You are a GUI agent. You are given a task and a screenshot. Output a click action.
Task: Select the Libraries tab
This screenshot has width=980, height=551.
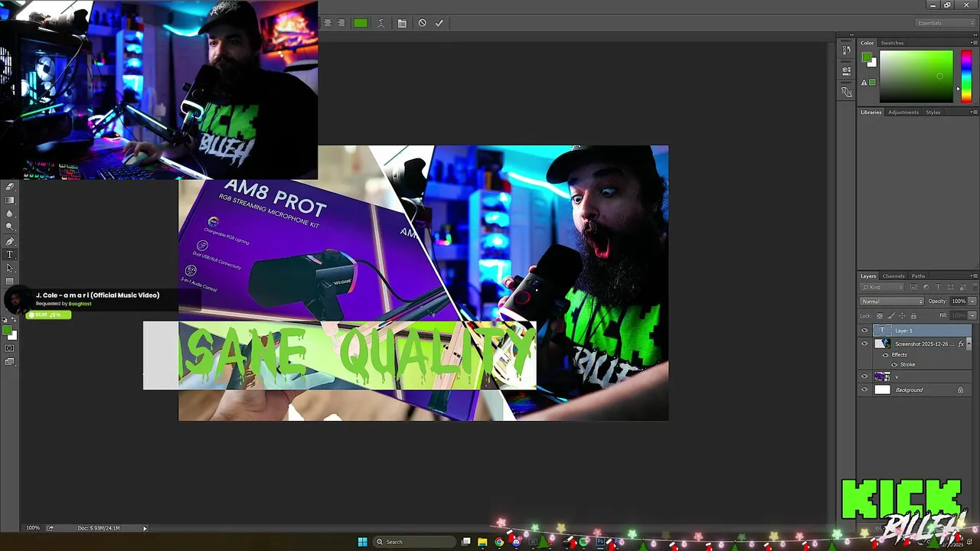[x=871, y=112]
